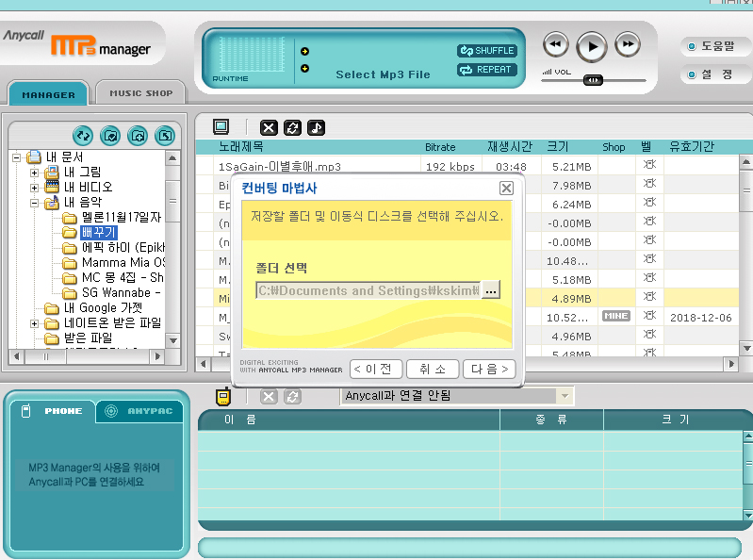The height and width of the screenshot is (560, 753).
Task: Click the refresh icon in folder panel
Action: [83, 136]
